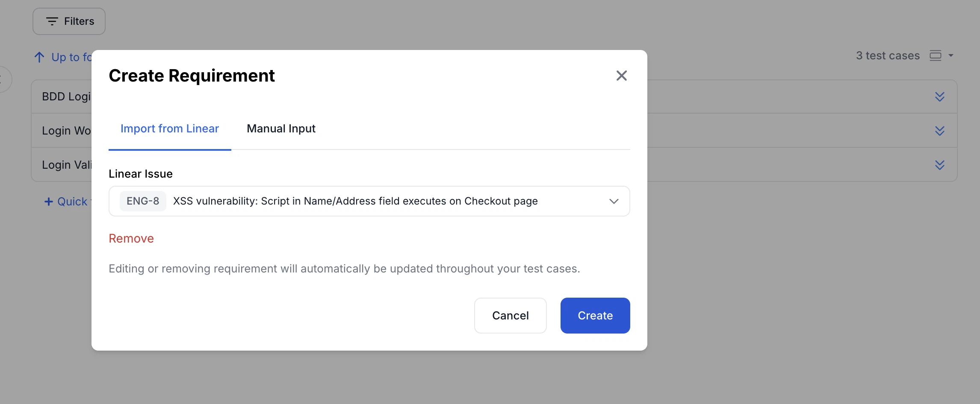Click the ENG-8 issue badge

tap(143, 201)
